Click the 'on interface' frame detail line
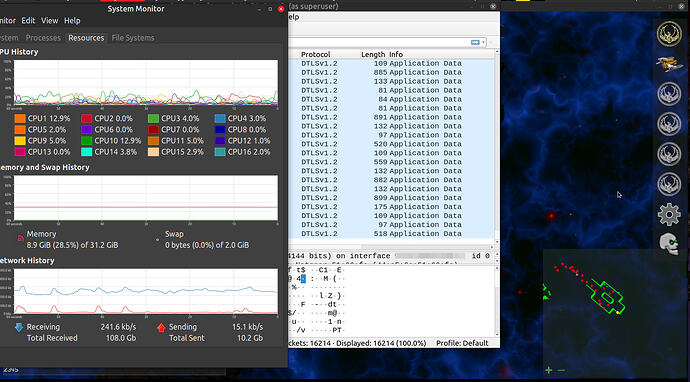 click(x=391, y=256)
